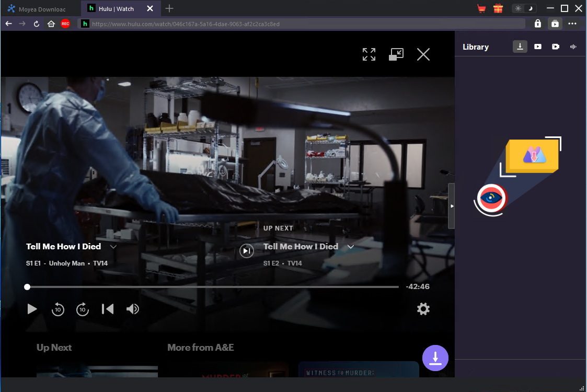This screenshot has height=392, width=587.
Task: Click the Library panel title
Action: point(476,47)
